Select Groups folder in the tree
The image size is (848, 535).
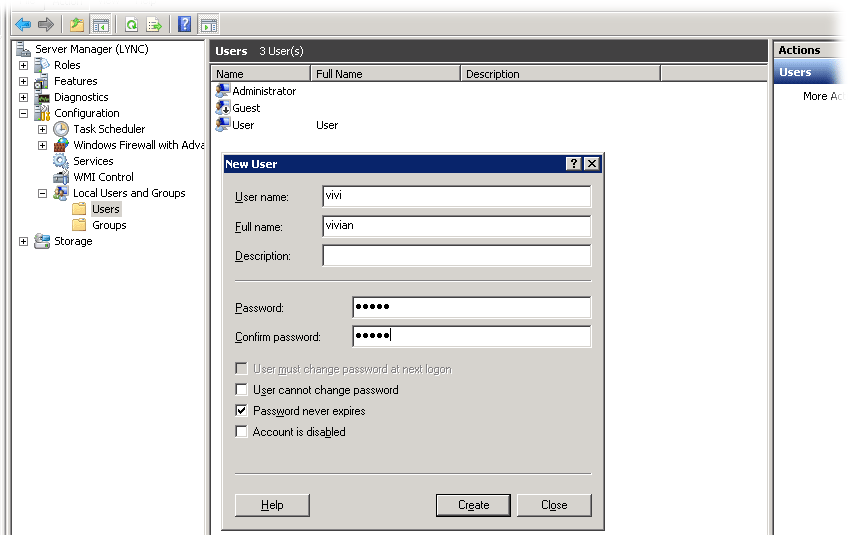coord(108,225)
